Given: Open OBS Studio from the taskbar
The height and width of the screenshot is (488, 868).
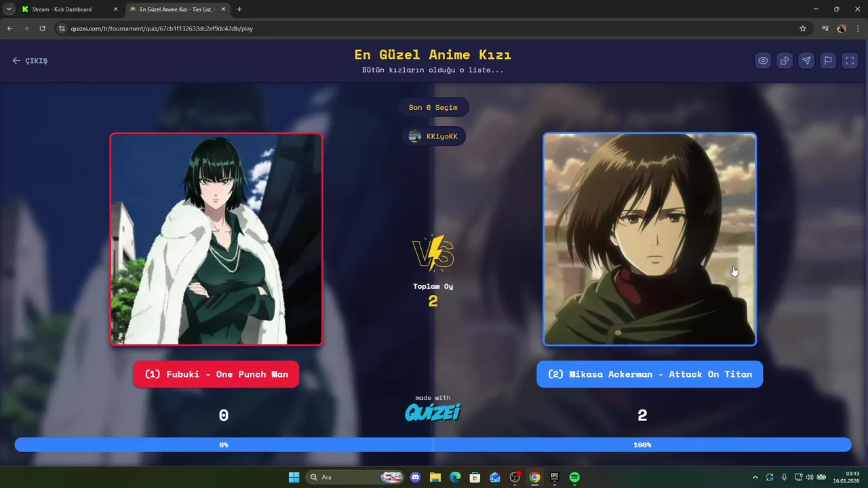Looking at the screenshot, I should point(515,477).
